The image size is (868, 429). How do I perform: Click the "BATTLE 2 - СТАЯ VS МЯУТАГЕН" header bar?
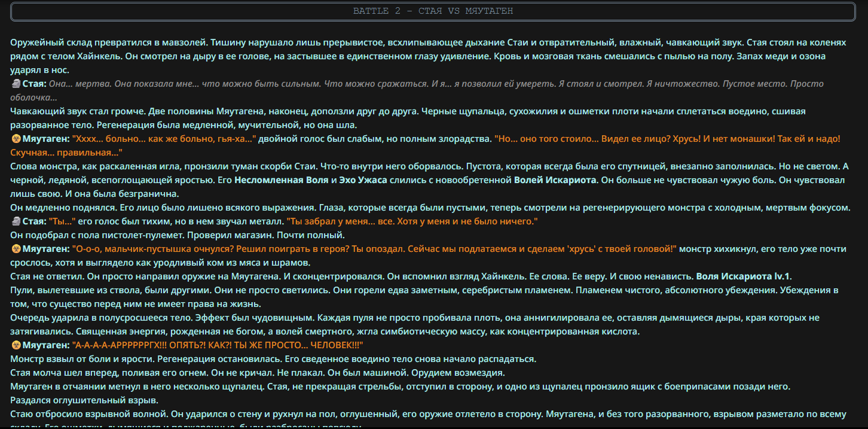pos(433,11)
